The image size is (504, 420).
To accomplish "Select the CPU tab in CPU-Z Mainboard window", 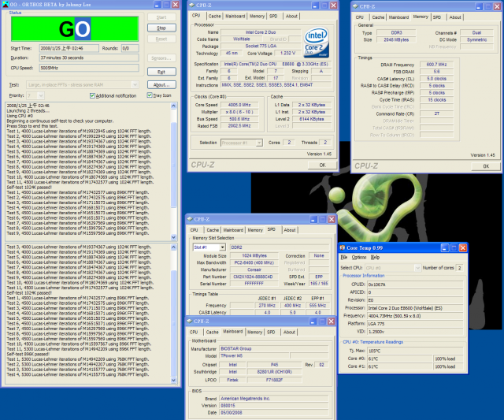I will tap(194, 332).
